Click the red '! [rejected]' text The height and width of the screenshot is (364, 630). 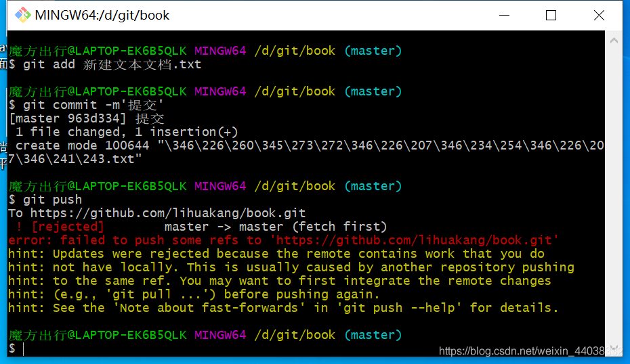click(60, 227)
